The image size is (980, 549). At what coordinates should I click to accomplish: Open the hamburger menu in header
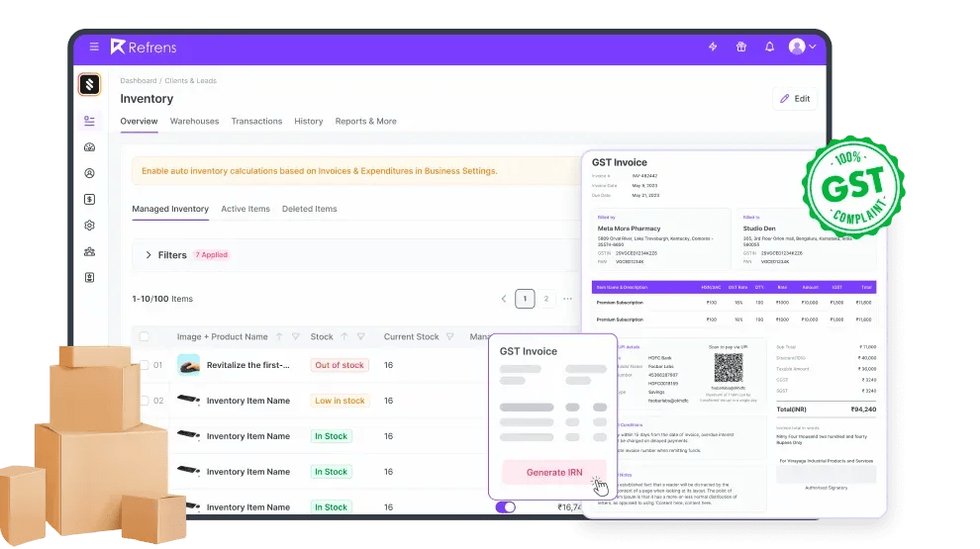coord(94,46)
